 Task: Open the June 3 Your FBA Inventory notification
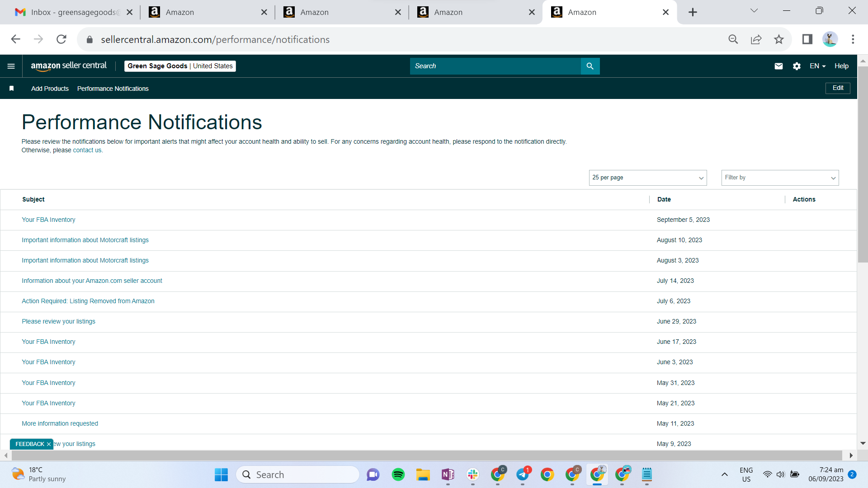[48, 362]
